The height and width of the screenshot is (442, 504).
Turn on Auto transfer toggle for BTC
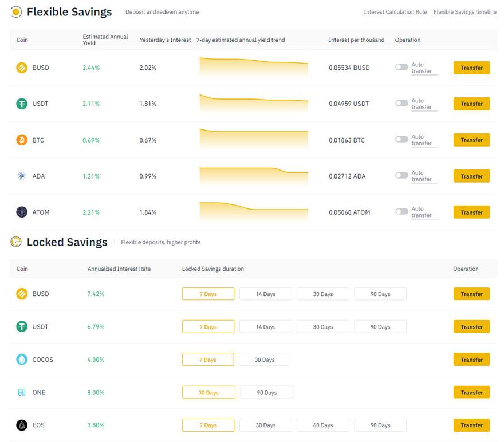pyautogui.click(x=401, y=139)
